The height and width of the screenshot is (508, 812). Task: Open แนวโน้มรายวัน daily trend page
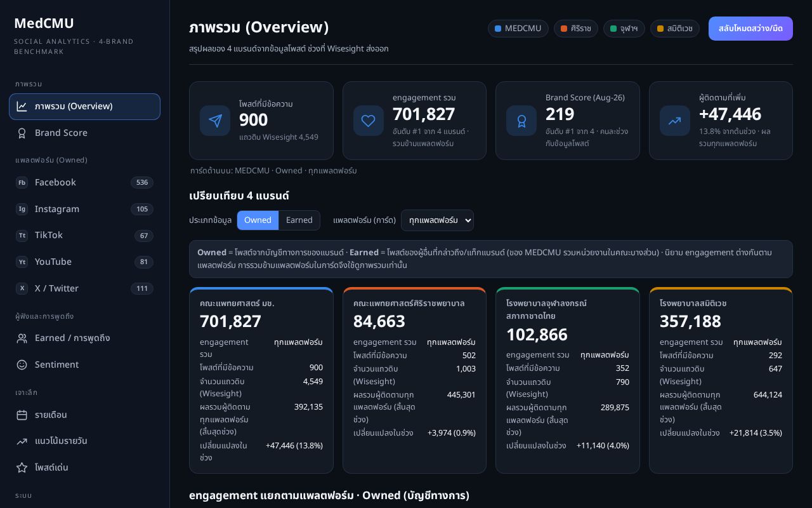click(x=84, y=441)
